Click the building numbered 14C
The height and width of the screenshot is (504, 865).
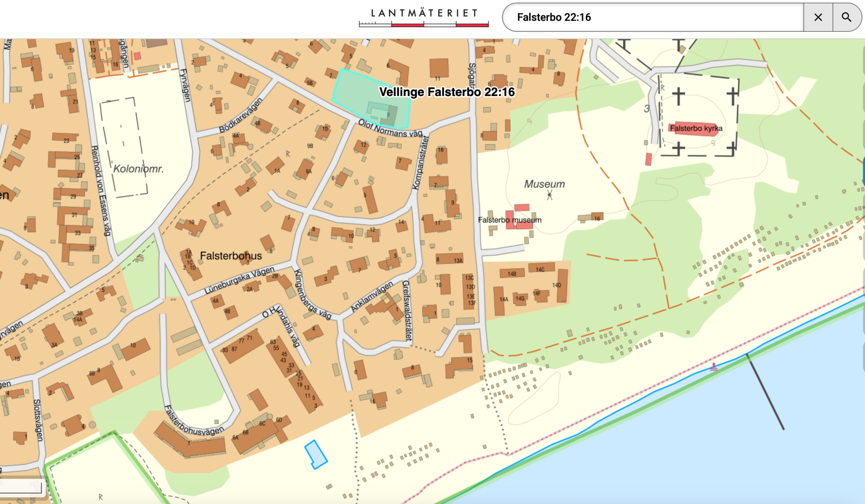[541, 268]
